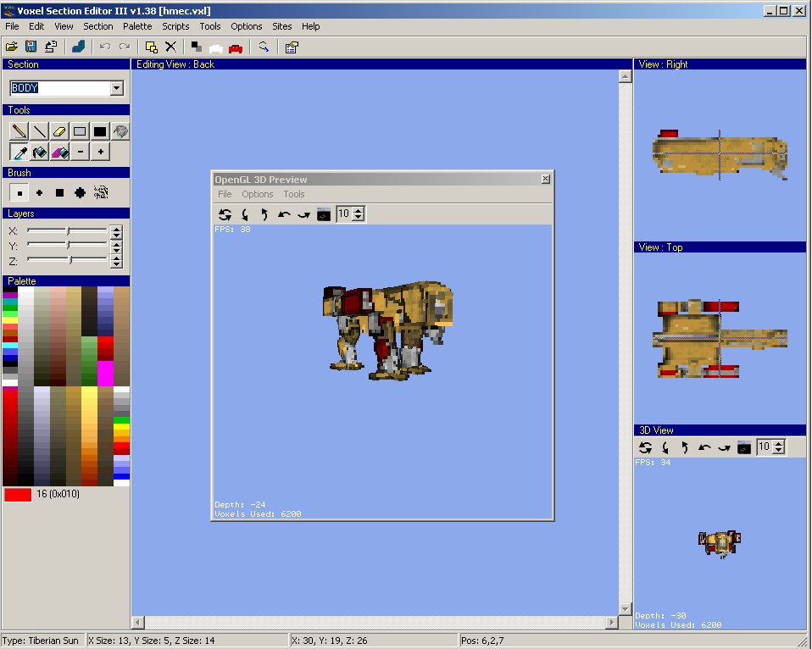The image size is (812, 649).
Task: Click the white car toolbar icon
Action: coord(216,48)
